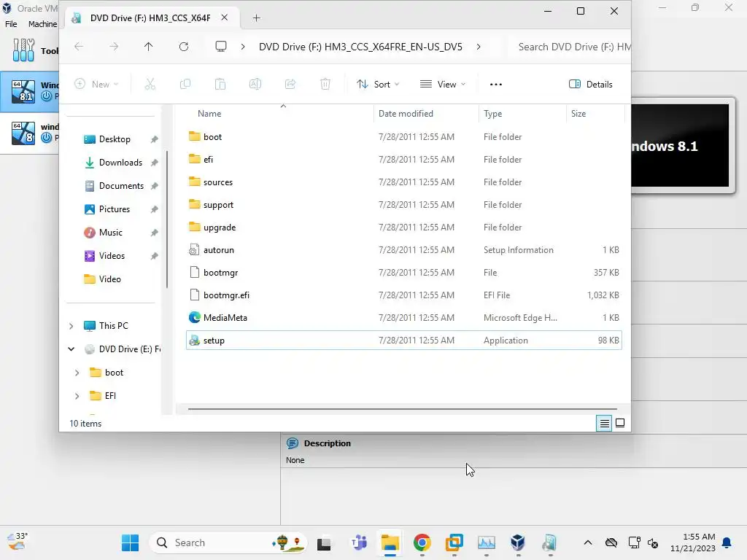Open Videos in quick access
The image size is (747, 560).
112,256
